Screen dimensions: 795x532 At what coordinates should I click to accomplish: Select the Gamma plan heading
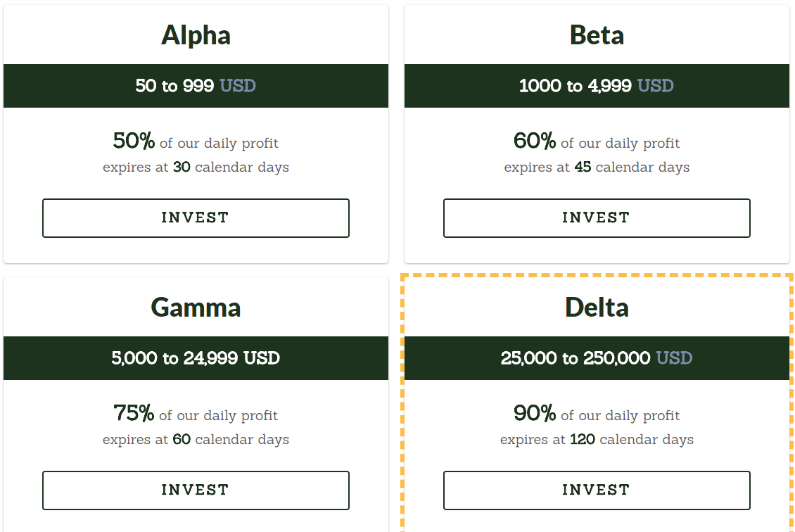(196, 308)
